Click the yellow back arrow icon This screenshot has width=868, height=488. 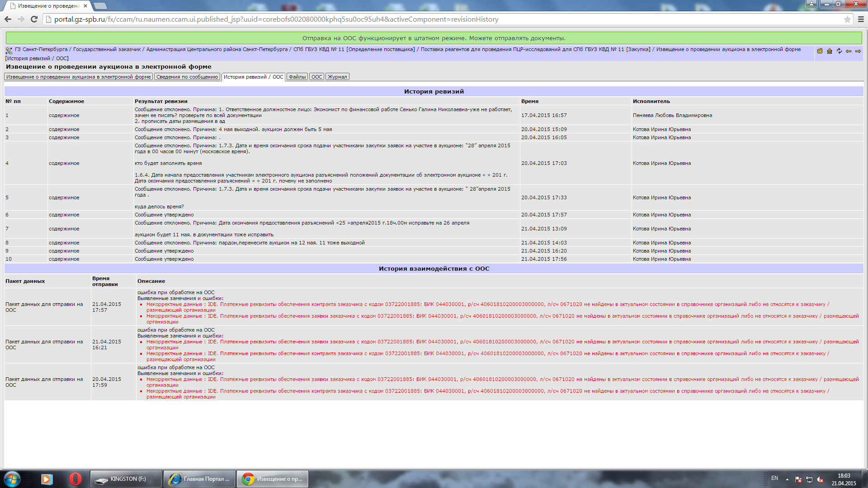[x=849, y=51]
